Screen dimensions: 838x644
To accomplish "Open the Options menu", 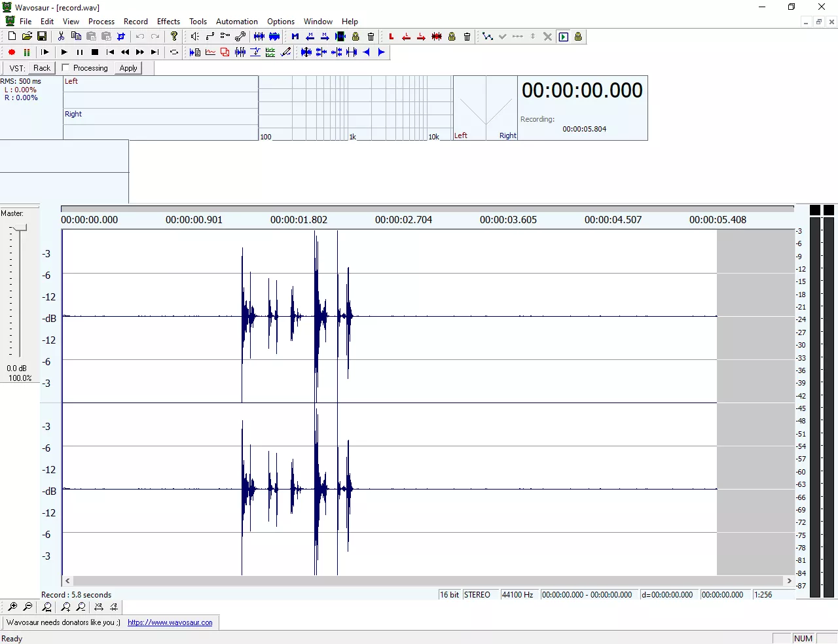I will coord(281,22).
